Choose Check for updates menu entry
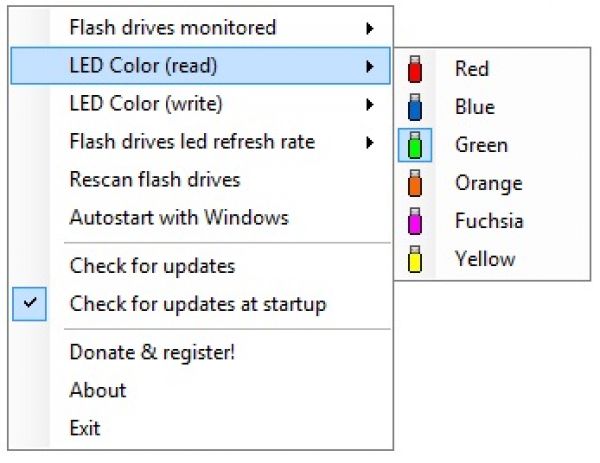600x463 pixels. pyautogui.click(x=152, y=266)
